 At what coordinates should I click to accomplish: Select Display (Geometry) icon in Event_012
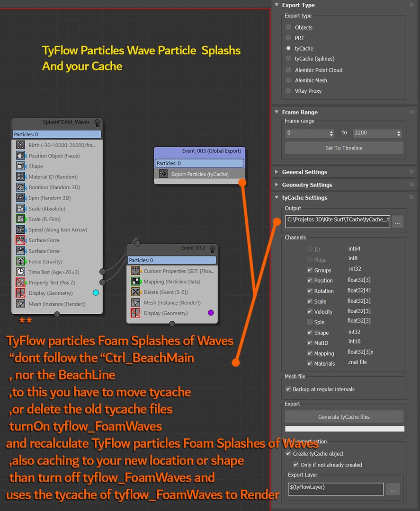pos(135,313)
